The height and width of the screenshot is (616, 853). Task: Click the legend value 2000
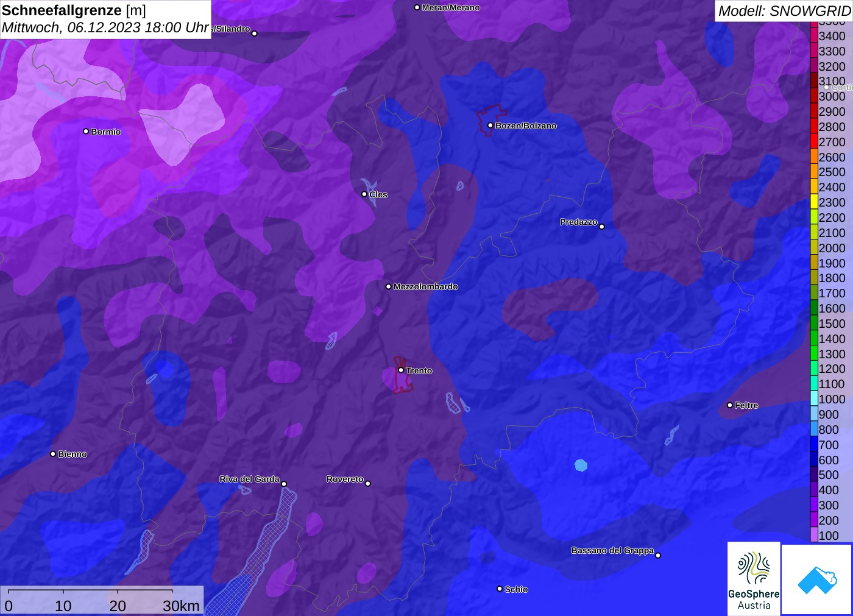coord(832,248)
